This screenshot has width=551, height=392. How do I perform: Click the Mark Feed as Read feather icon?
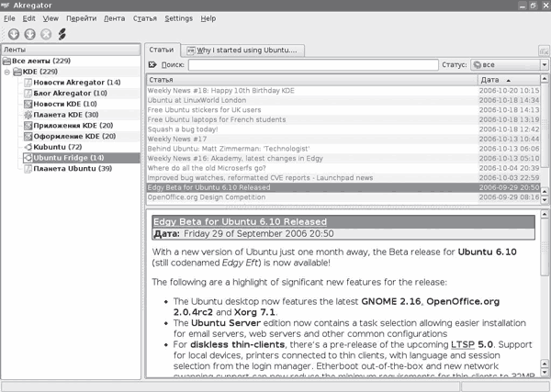click(62, 35)
